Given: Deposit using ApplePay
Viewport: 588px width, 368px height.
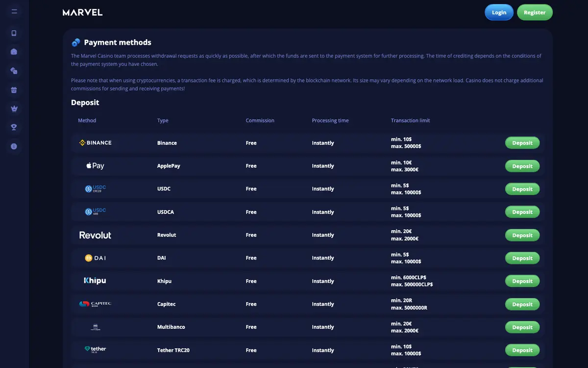Looking at the screenshot, I should (522, 166).
